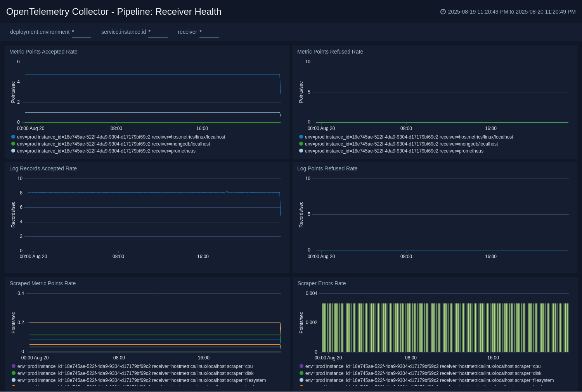Screen dimensions: 582x392
Task: Click 08:00 axis label in Metric Points Accepted chart
Action: [x=116, y=128]
